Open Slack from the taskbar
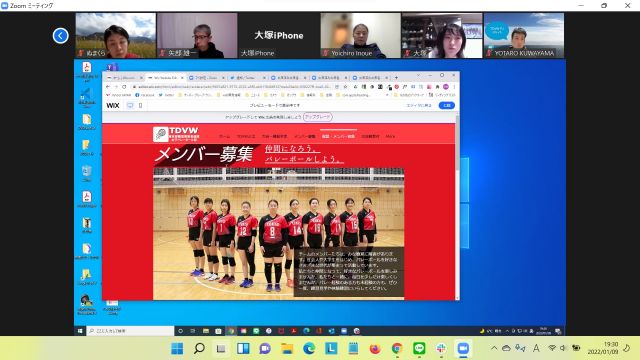 pyautogui.click(x=441, y=348)
